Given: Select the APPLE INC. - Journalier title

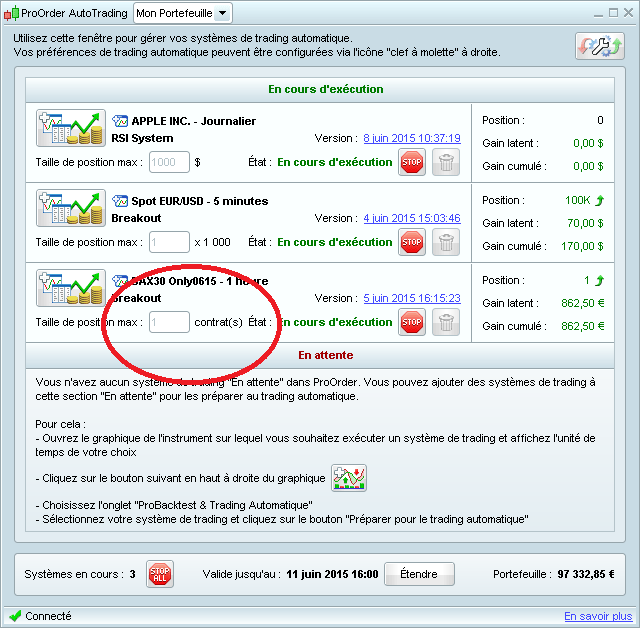Looking at the screenshot, I should pyautogui.click(x=193, y=121).
